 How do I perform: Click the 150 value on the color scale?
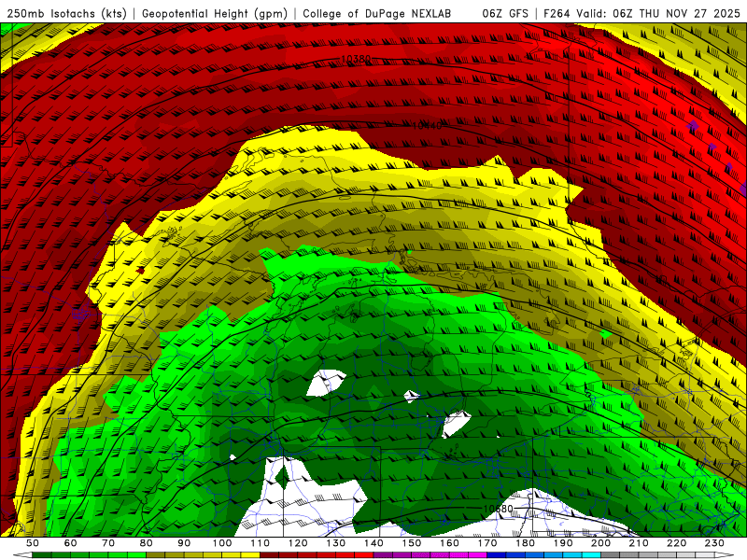point(412,543)
